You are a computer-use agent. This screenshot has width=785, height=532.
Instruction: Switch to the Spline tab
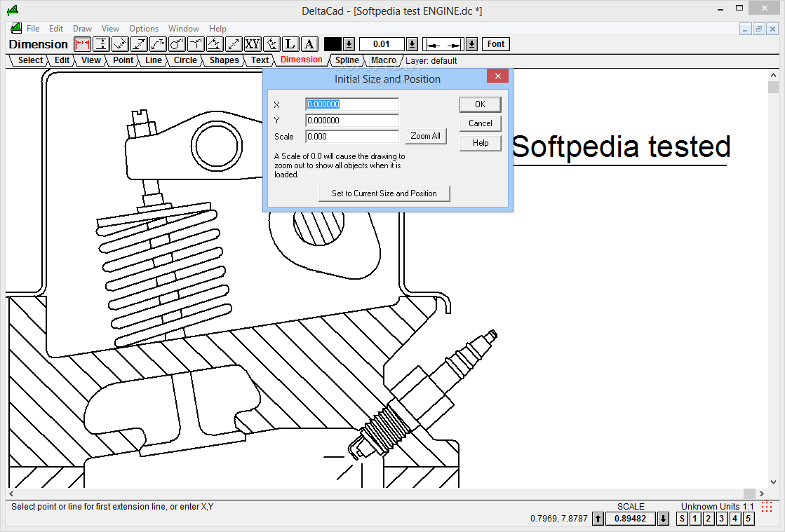pyautogui.click(x=347, y=60)
